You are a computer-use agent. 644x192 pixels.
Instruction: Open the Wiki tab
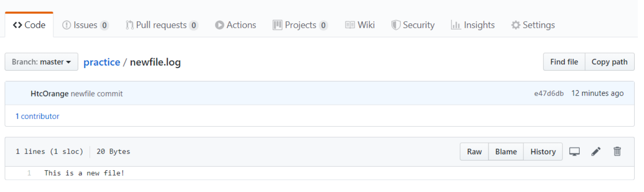coord(360,25)
